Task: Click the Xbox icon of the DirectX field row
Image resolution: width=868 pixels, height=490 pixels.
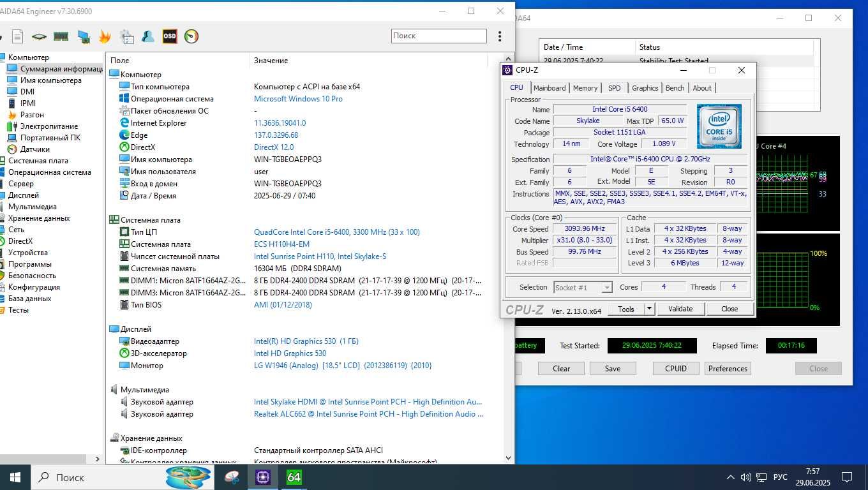Action: pos(124,147)
